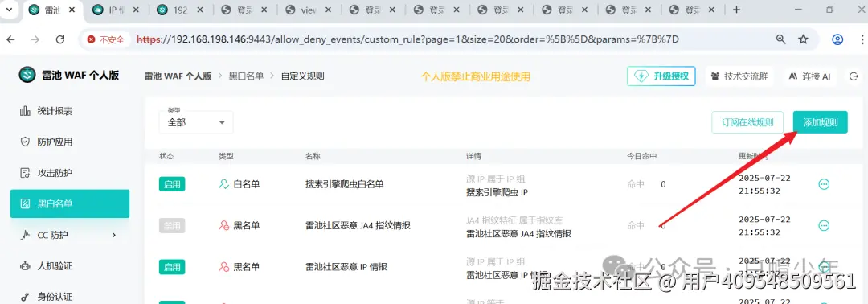Open the 技术交流群 link
This screenshot has height=304, width=868.
(739, 76)
